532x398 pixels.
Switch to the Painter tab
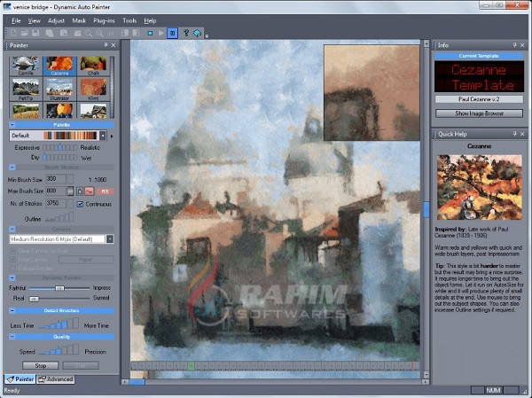pos(20,379)
